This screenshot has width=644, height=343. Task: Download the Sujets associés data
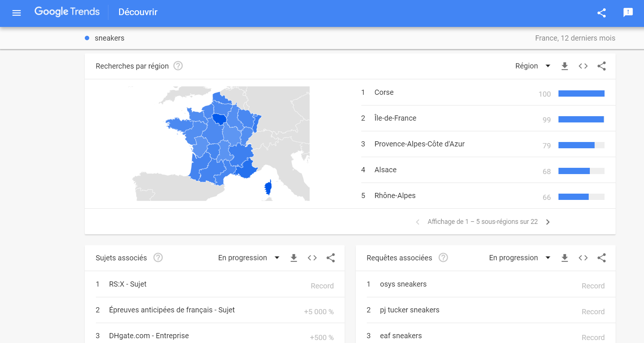tap(294, 258)
